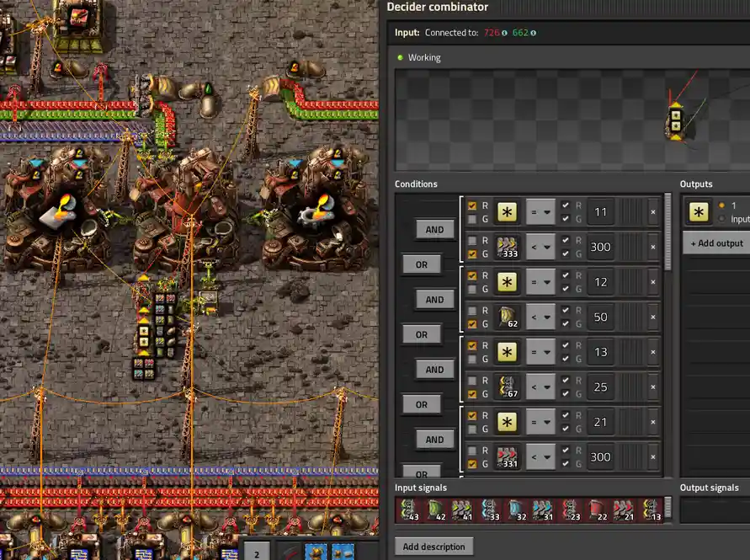Enable green wire G for '= 11' signal

(x=472, y=219)
